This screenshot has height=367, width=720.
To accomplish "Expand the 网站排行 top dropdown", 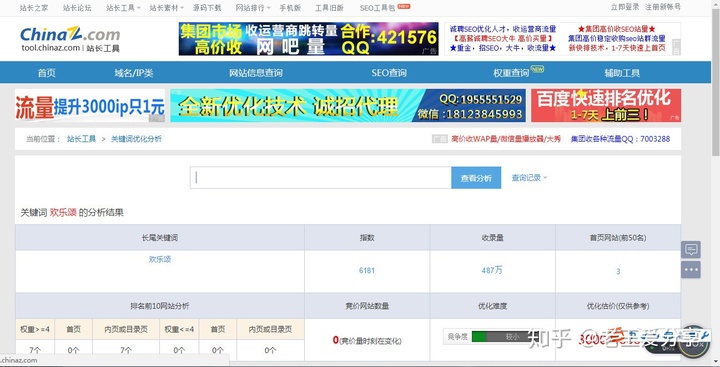I will point(253,8).
